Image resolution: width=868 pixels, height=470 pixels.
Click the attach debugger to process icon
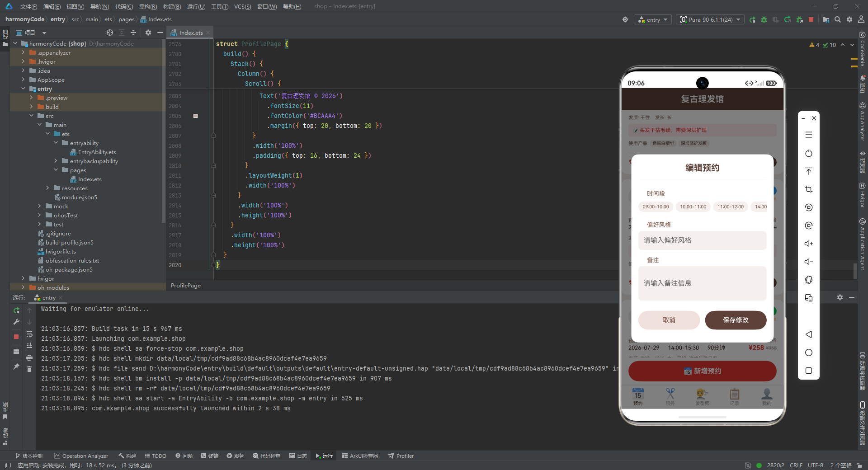tap(799, 19)
